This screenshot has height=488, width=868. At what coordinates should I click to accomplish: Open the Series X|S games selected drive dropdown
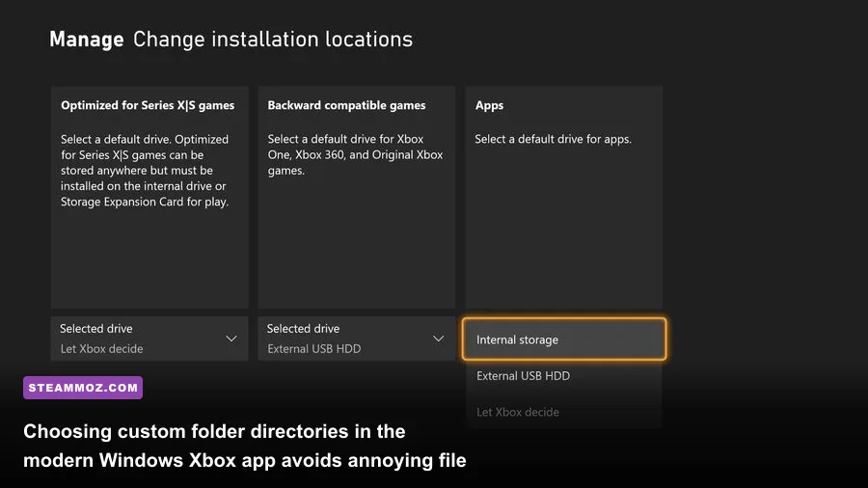coord(149,339)
